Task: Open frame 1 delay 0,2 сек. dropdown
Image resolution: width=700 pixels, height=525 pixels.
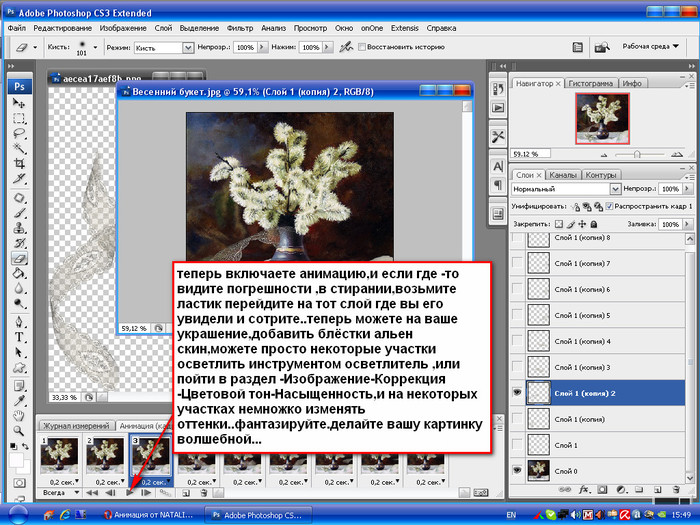Action: pyautogui.click(x=64, y=482)
